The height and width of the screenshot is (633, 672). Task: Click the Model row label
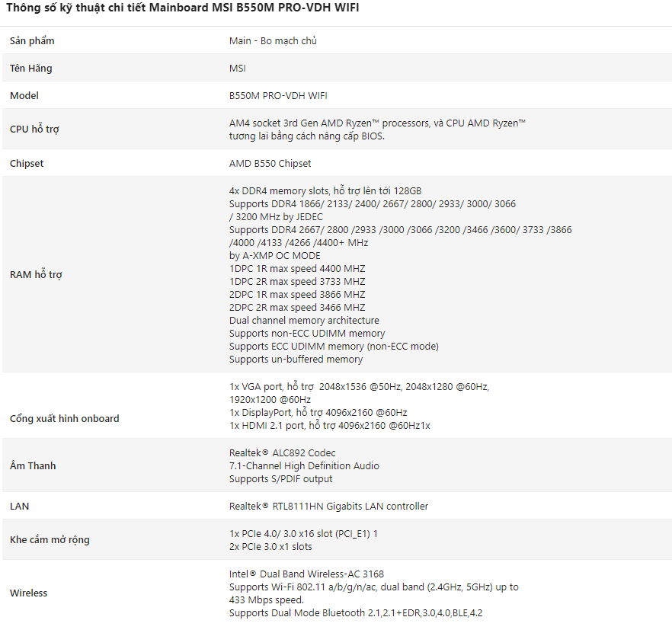pos(24,95)
